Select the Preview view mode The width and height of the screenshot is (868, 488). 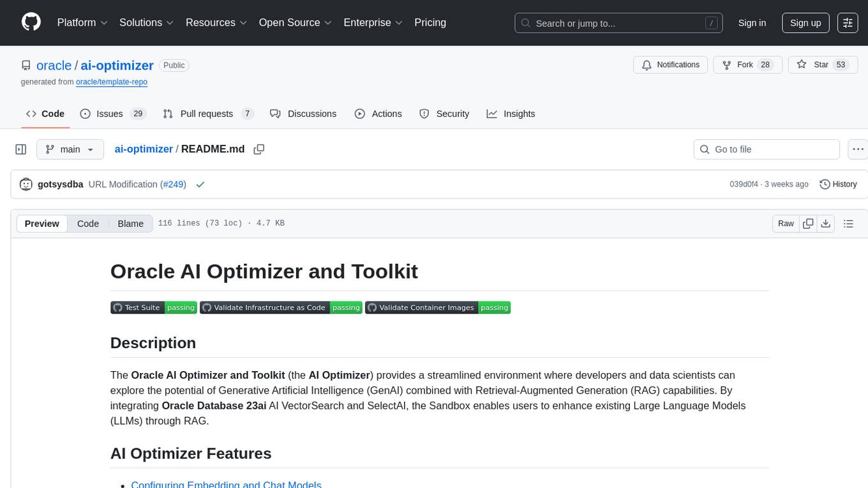coord(42,224)
